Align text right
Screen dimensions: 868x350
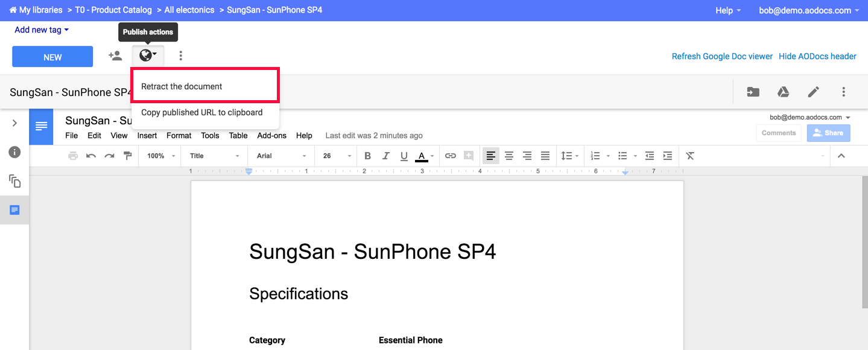(x=527, y=156)
